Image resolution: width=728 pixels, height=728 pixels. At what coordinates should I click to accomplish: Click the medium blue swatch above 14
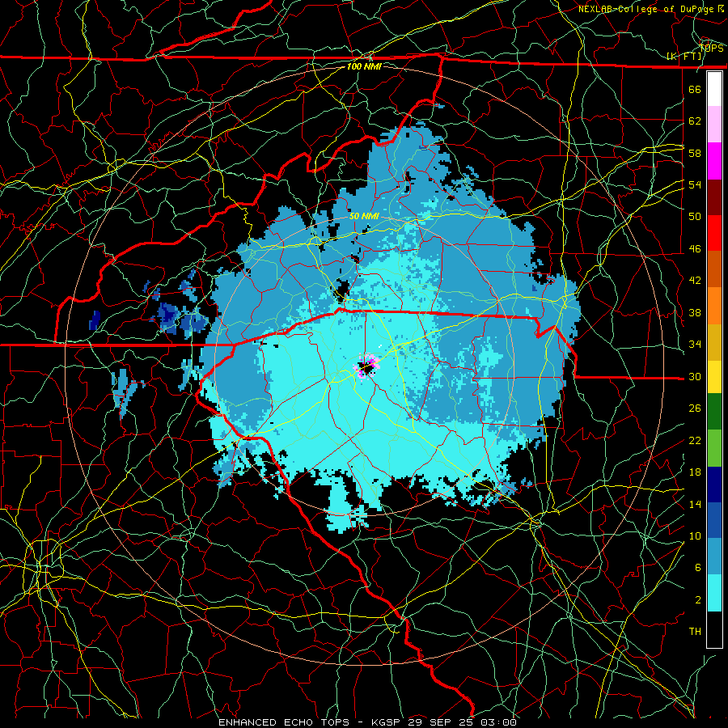click(714, 520)
